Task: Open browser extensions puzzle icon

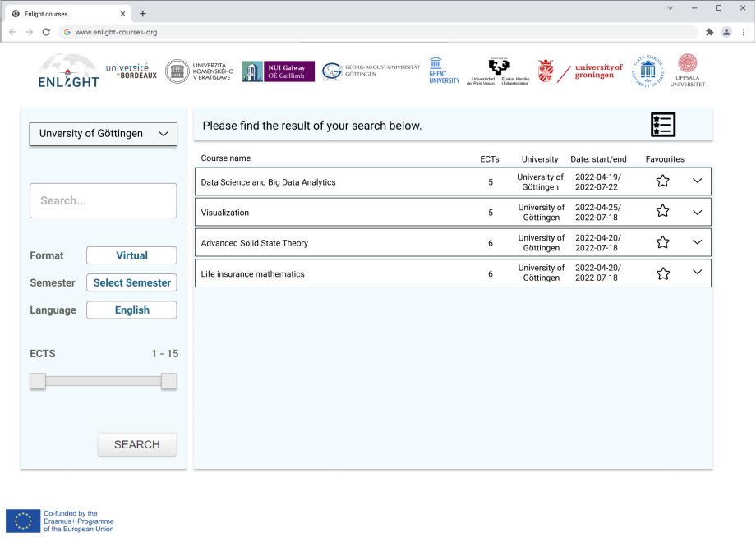Action: point(709,32)
